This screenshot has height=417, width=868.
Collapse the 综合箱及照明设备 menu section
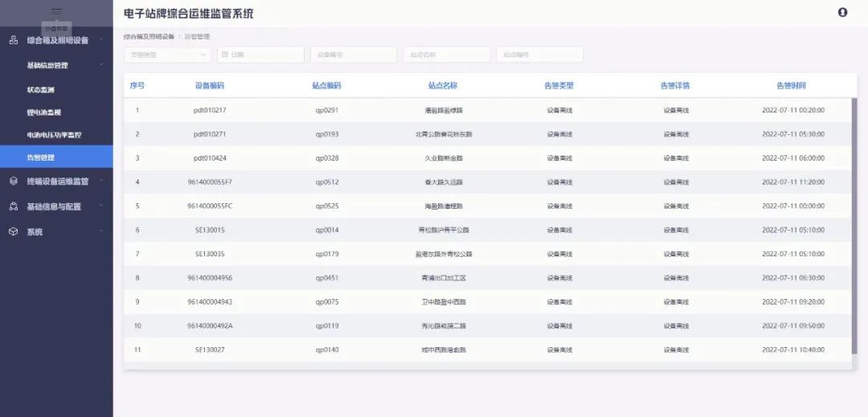101,39
